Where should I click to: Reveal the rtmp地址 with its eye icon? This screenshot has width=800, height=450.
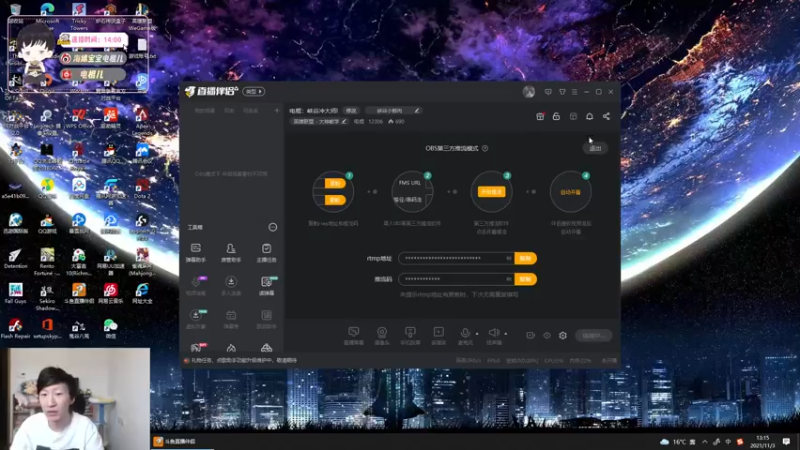[x=509, y=258]
